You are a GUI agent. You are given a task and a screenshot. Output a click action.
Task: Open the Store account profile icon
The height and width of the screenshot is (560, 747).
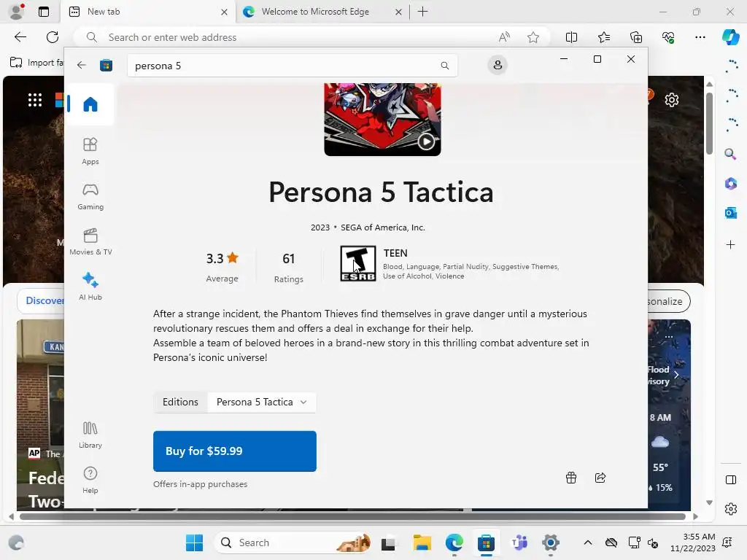[x=498, y=65]
